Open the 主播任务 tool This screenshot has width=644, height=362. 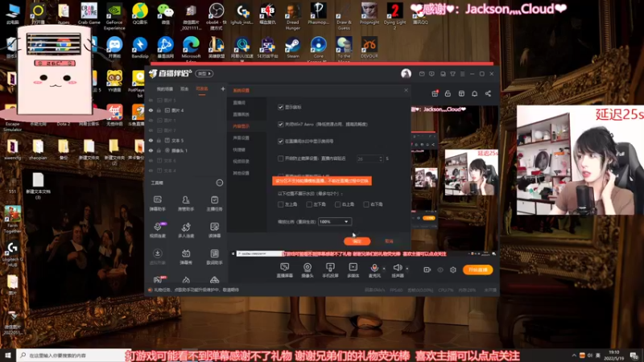pos(214,204)
